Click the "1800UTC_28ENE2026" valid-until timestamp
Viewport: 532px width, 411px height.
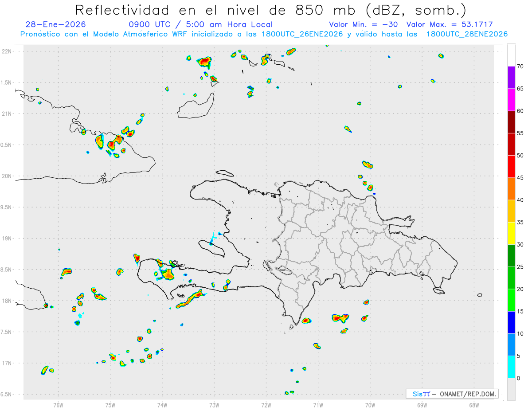click(x=467, y=34)
